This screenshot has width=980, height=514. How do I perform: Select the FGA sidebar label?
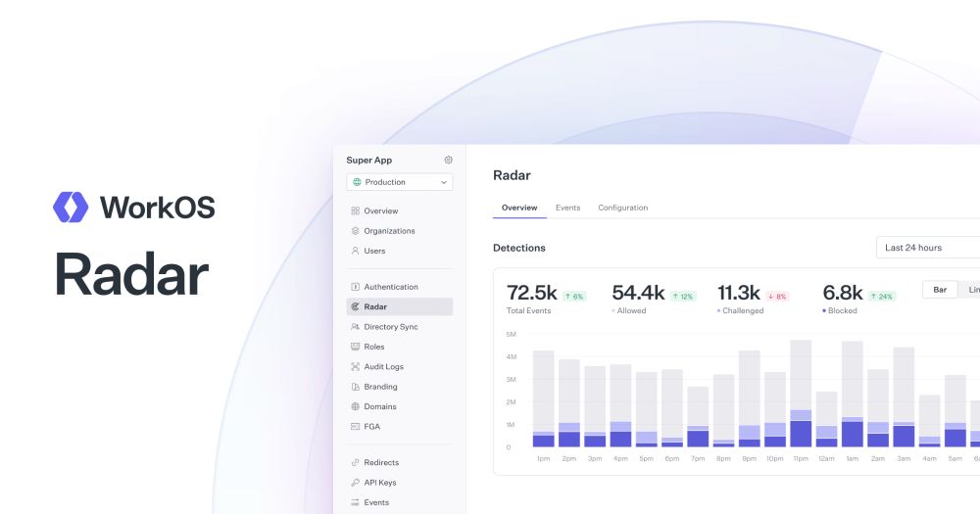[x=371, y=427]
